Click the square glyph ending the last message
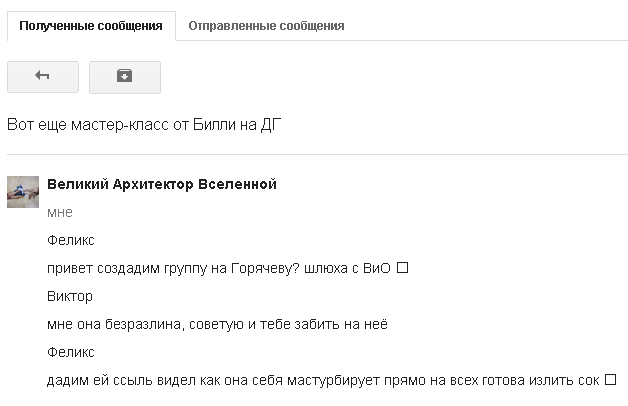628x406 pixels. 610,380
